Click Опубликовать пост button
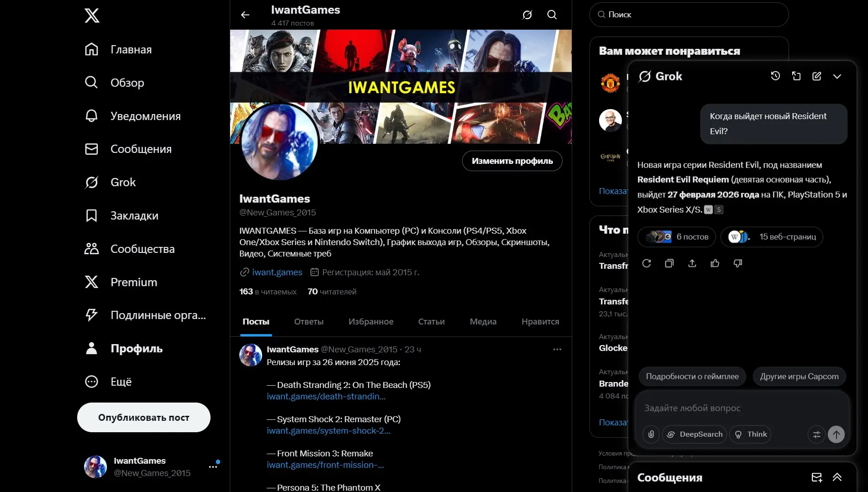 (x=144, y=417)
